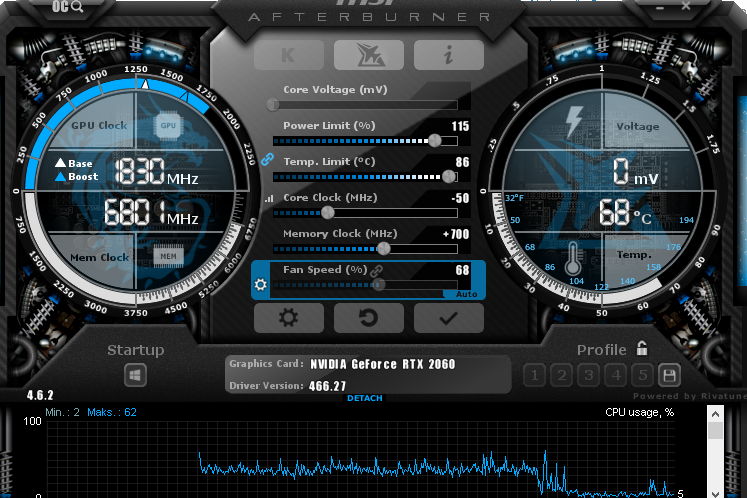Click the Base clock legend marker

coord(60,163)
